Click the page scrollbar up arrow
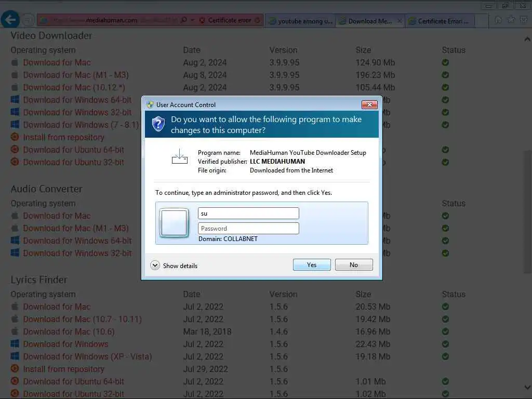 527,39
